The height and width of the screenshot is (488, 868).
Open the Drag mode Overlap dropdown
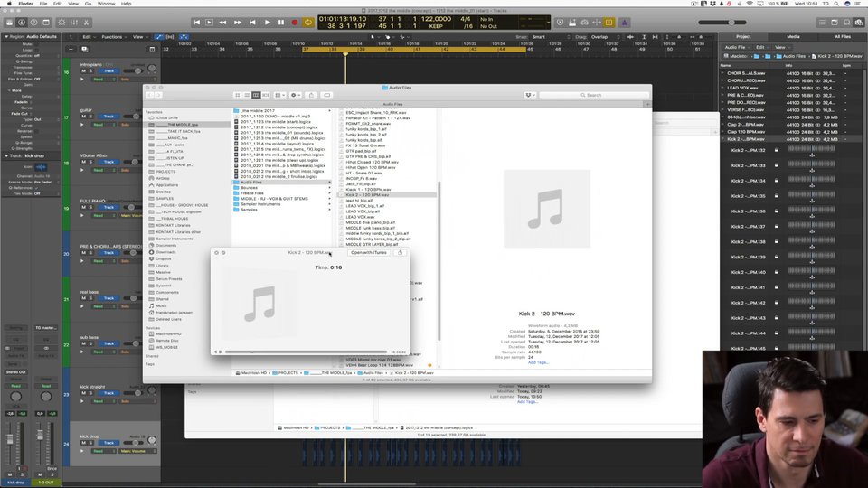[605, 37]
